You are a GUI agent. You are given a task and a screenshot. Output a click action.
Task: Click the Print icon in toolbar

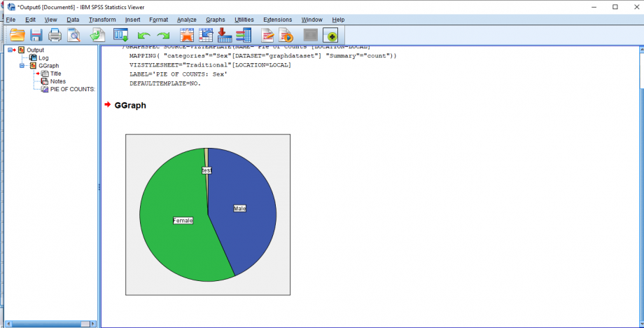(55, 34)
